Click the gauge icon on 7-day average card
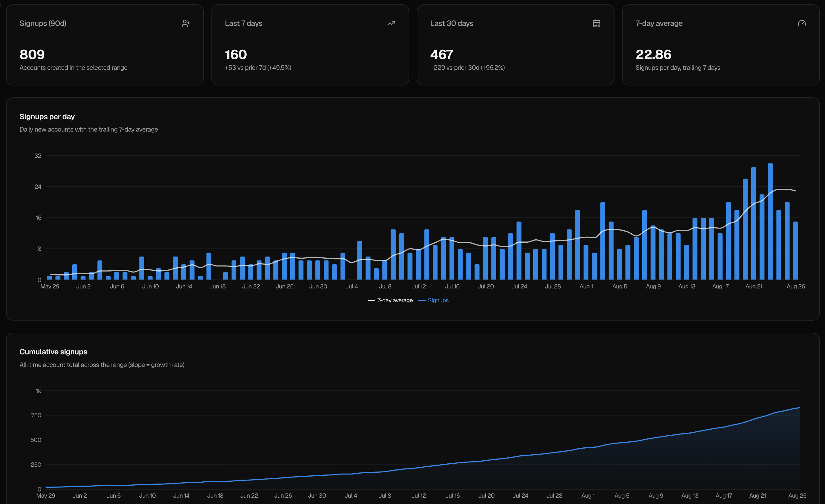 point(802,23)
